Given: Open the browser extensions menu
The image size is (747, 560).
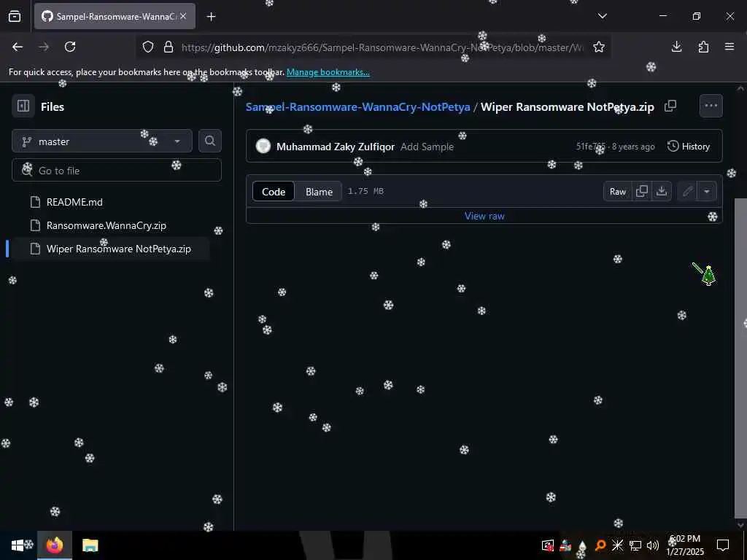Looking at the screenshot, I should tap(703, 47).
